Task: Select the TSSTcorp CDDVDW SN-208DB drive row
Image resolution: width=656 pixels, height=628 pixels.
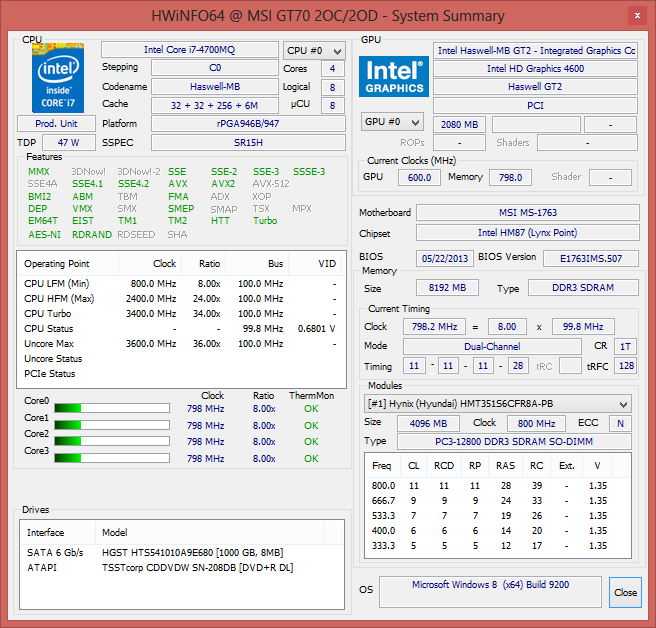Action: tap(182, 568)
